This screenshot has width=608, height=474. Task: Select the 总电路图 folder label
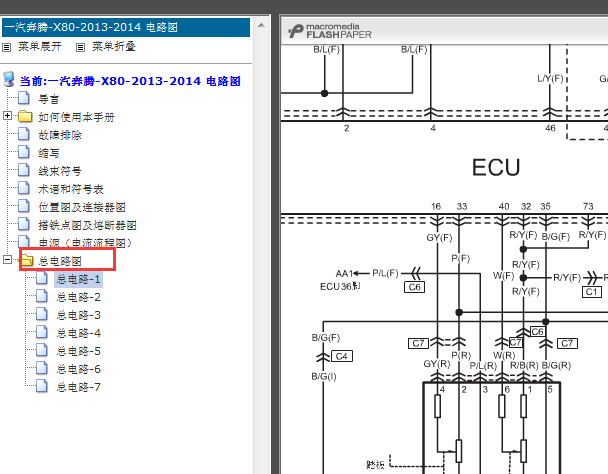pos(60,261)
